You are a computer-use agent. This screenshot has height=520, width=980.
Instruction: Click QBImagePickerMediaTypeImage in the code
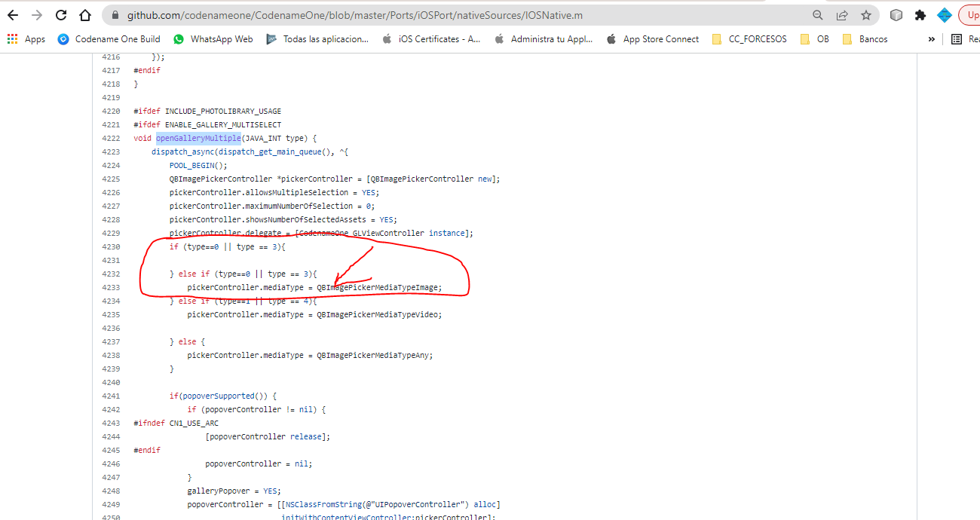[x=378, y=287]
